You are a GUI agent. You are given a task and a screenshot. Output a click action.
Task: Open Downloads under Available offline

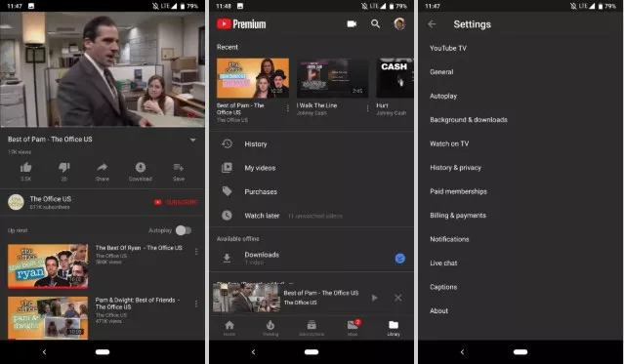point(312,259)
